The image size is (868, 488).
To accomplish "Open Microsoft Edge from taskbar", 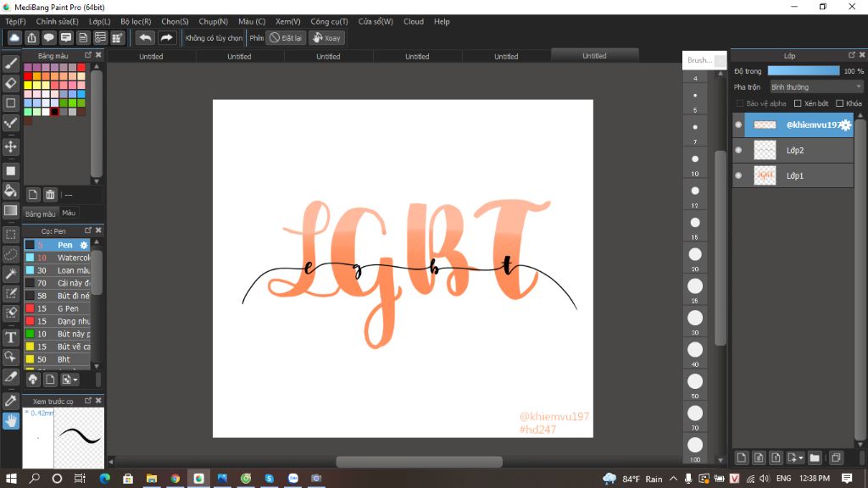I will [104, 478].
